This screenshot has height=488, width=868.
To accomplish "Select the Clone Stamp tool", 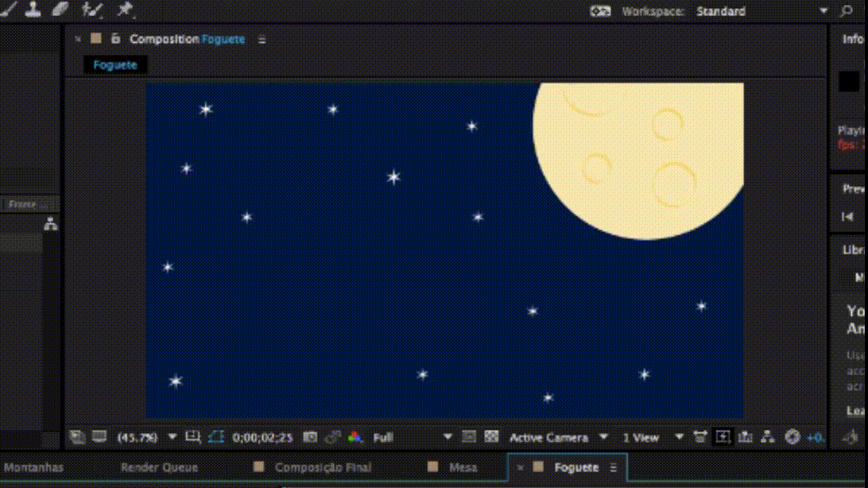I will (33, 10).
